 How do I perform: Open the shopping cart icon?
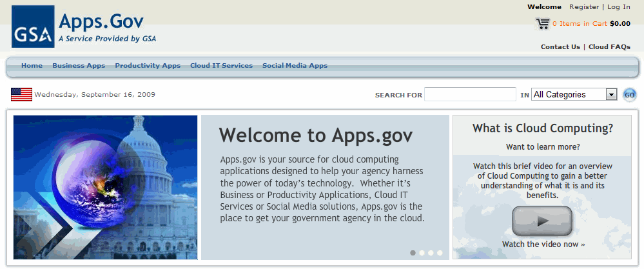coord(543,23)
